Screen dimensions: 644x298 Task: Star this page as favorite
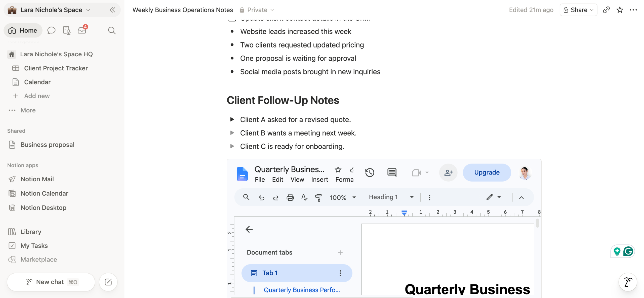tap(620, 10)
